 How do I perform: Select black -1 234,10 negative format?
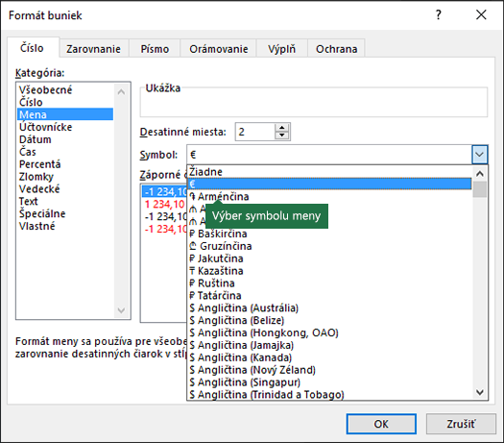165,216
